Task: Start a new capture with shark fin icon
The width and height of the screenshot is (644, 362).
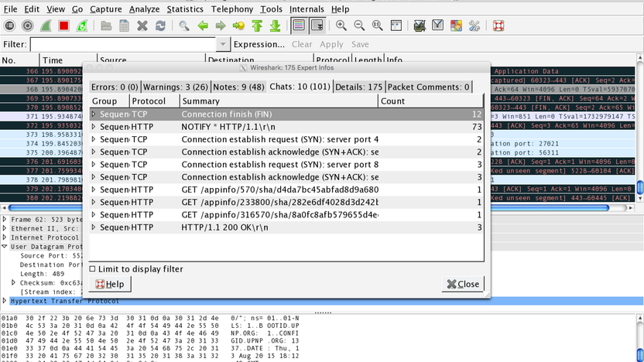Action: (46, 26)
